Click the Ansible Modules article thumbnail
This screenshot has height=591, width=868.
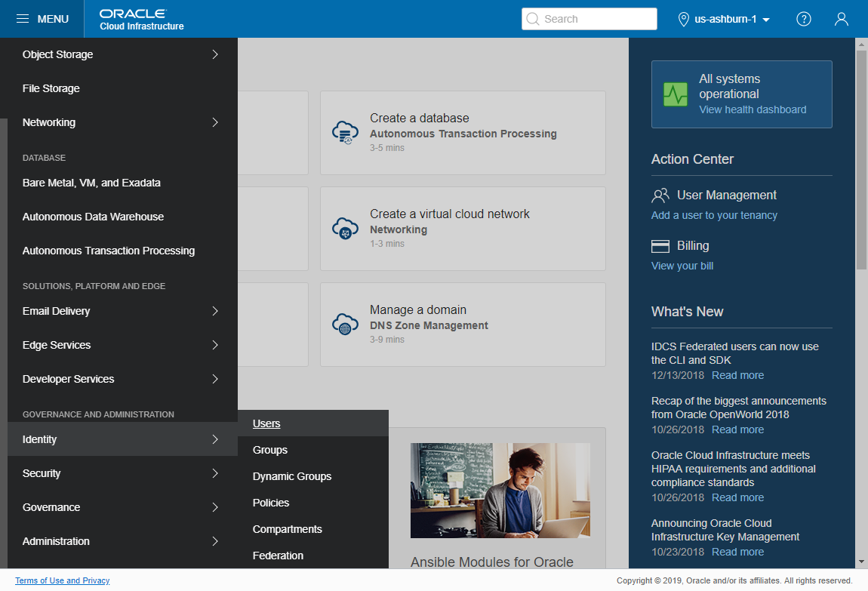pos(500,491)
